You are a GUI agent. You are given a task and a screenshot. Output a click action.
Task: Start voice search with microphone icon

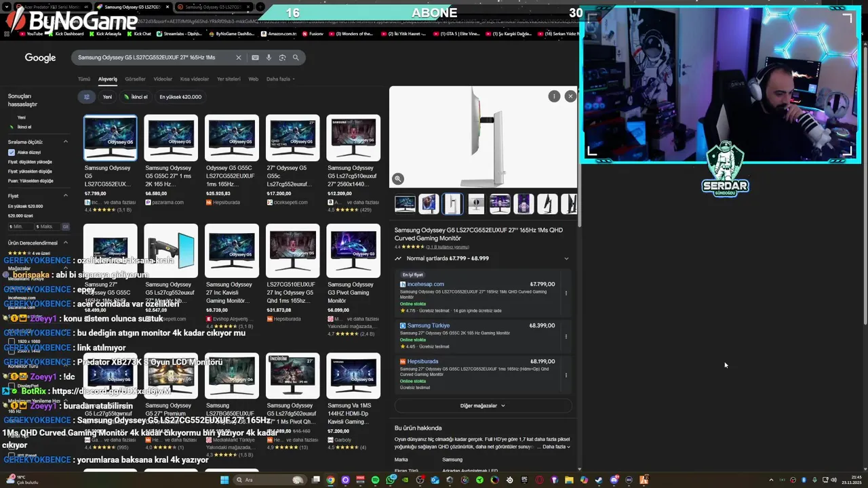click(269, 58)
